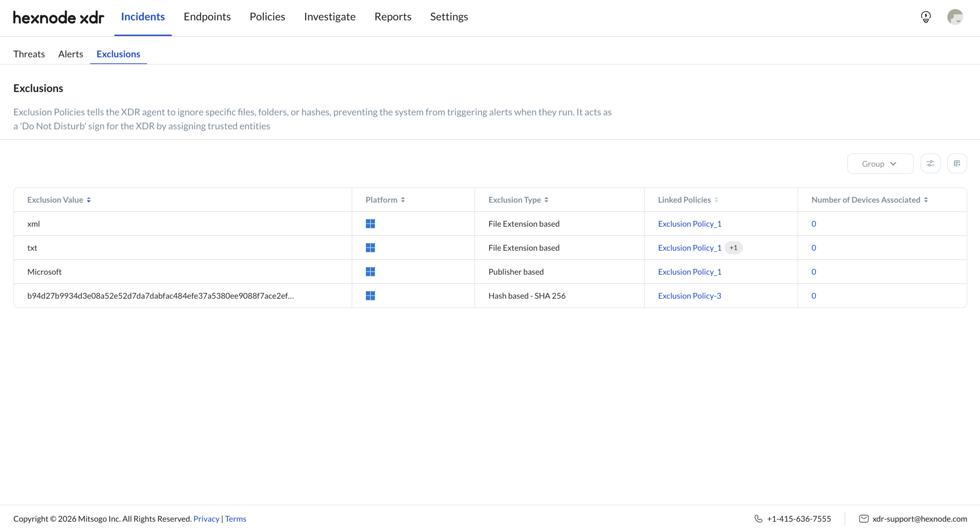Click the email envelope icon in footer
The image size is (980, 532).
(864, 519)
